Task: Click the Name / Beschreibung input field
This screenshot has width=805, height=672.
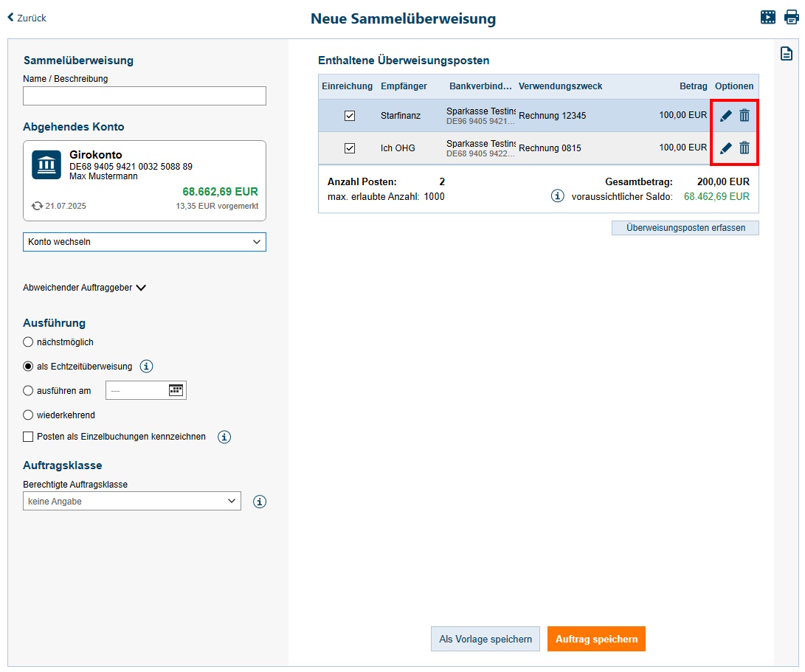Action: click(145, 96)
